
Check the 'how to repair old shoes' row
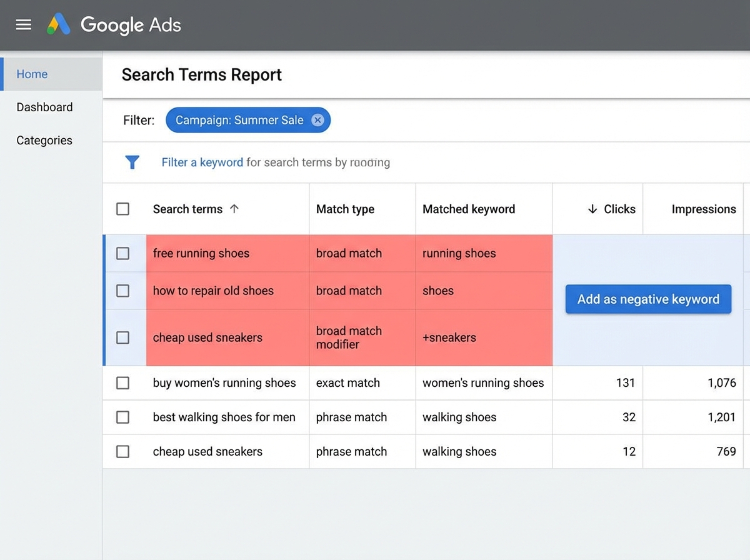pyautogui.click(x=122, y=291)
